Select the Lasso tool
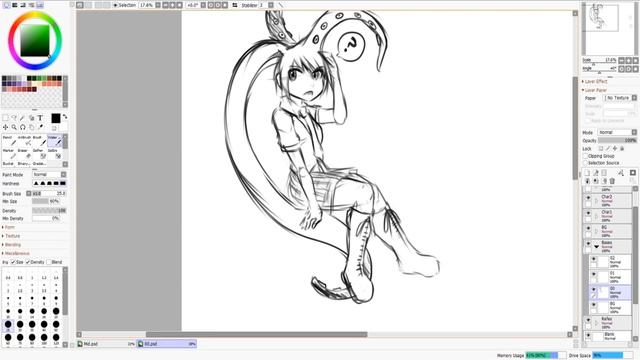The width and height of the screenshot is (640, 360). click(14, 118)
